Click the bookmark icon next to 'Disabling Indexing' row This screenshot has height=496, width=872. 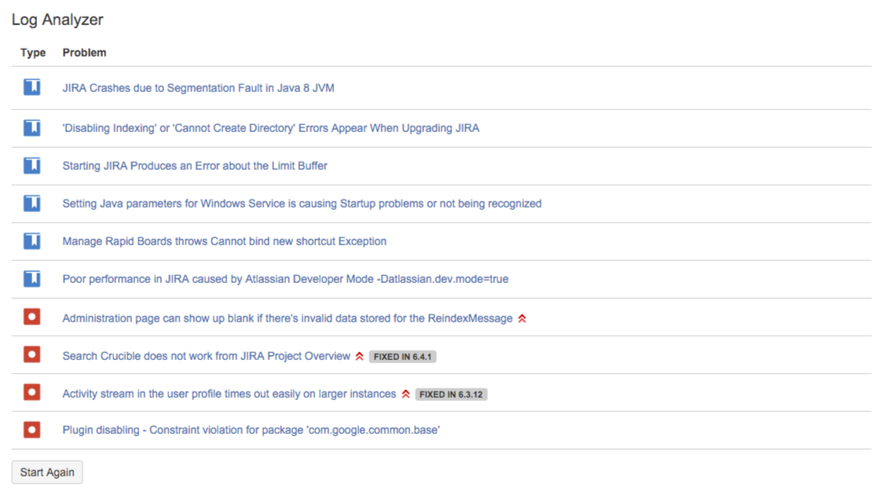tap(32, 128)
